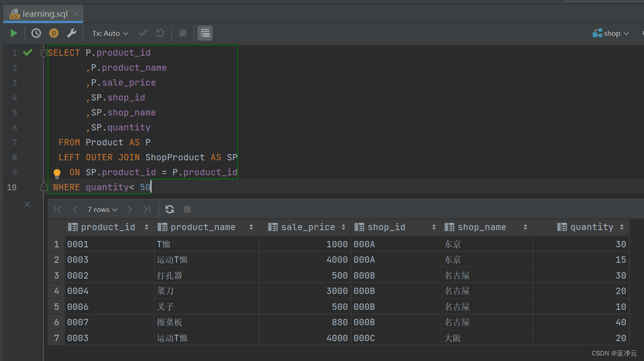644x361 pixels.
Task: Stop execution with the toolbar square icon
Action: pyautogui.click(x=183, y=33)
